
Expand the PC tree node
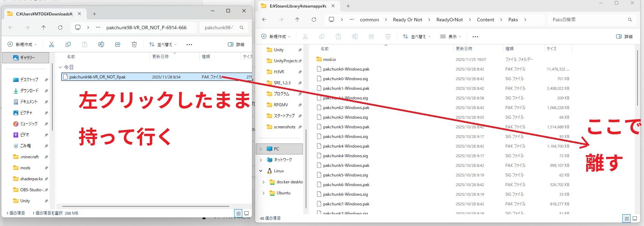coord(261,149)
